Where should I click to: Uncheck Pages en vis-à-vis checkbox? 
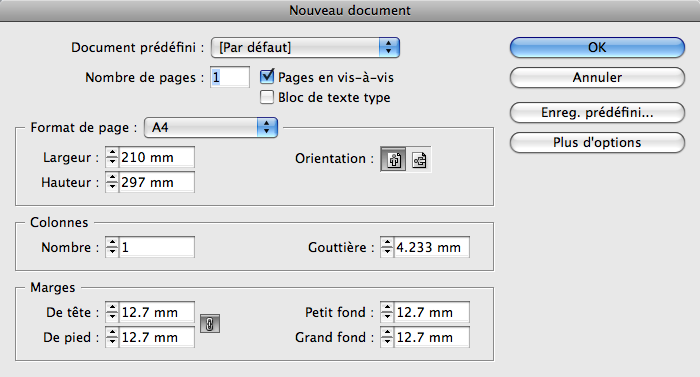[267, 76]
